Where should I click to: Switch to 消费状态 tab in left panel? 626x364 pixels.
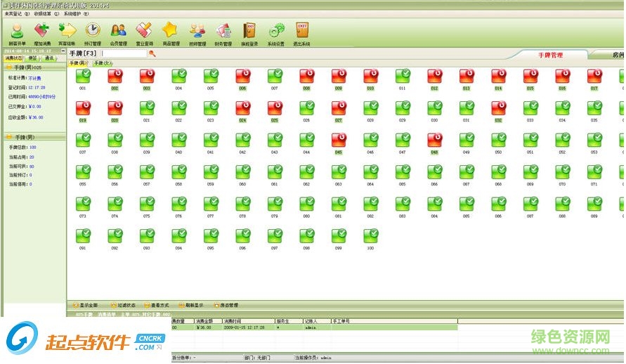click(x=13, y=58)
